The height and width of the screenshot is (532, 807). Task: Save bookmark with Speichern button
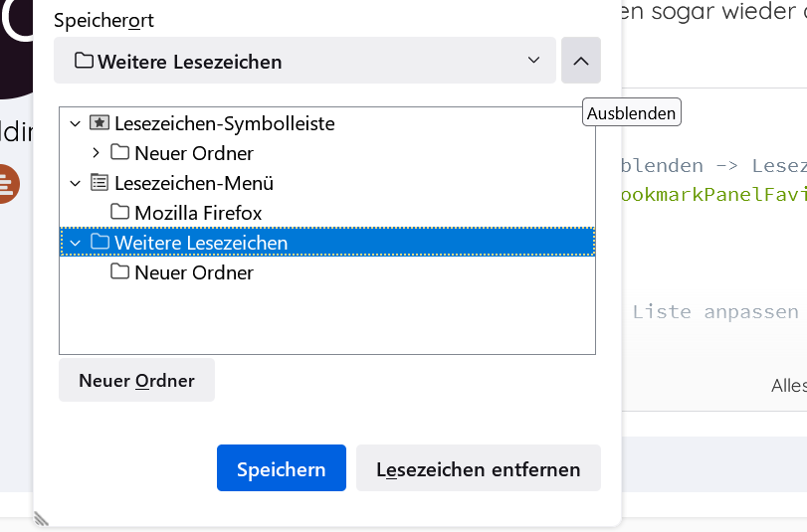[x=281, y=468]
